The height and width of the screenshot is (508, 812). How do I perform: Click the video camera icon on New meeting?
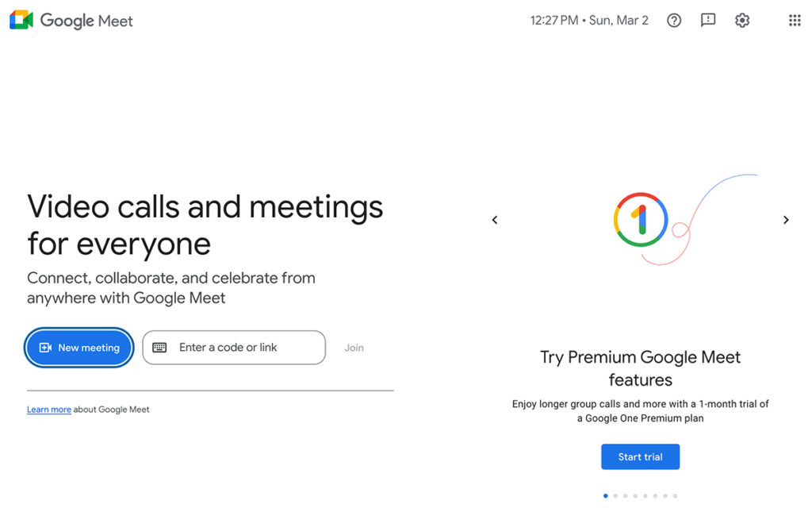click(x=46, y=348)
